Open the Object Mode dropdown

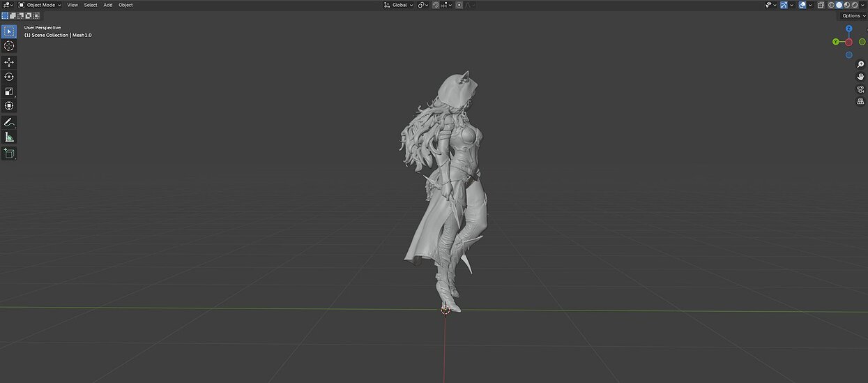tap(40, 5)
